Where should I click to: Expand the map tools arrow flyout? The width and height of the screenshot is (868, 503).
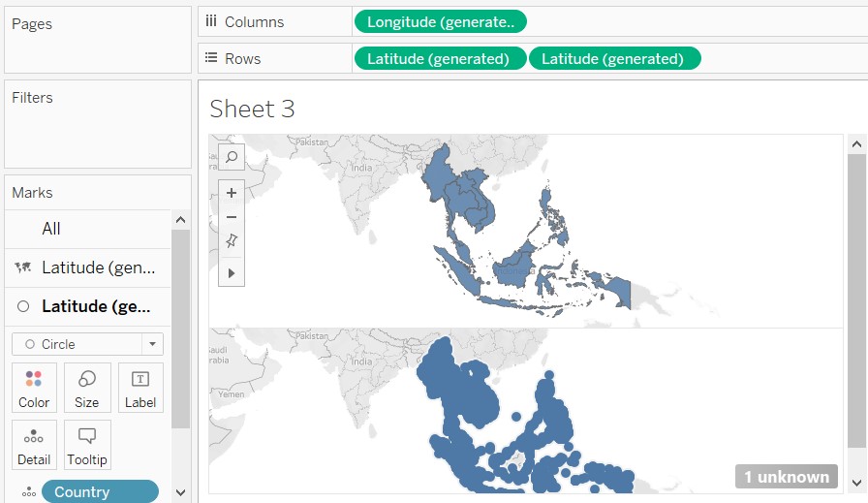click(232, 273)
